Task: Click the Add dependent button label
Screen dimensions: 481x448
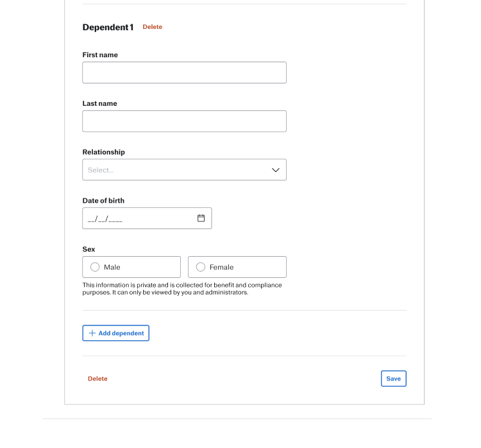Action: coord(121,333)
